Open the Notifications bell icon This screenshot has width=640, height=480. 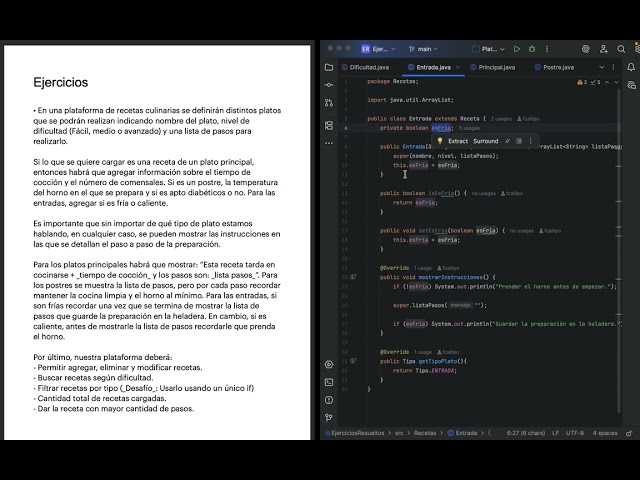pos(631,67)
